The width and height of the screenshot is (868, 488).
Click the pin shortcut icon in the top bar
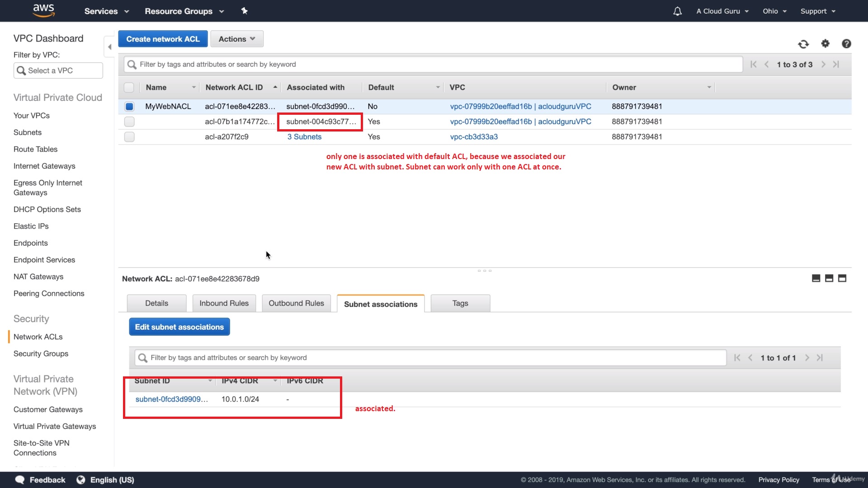coord(245,11)
